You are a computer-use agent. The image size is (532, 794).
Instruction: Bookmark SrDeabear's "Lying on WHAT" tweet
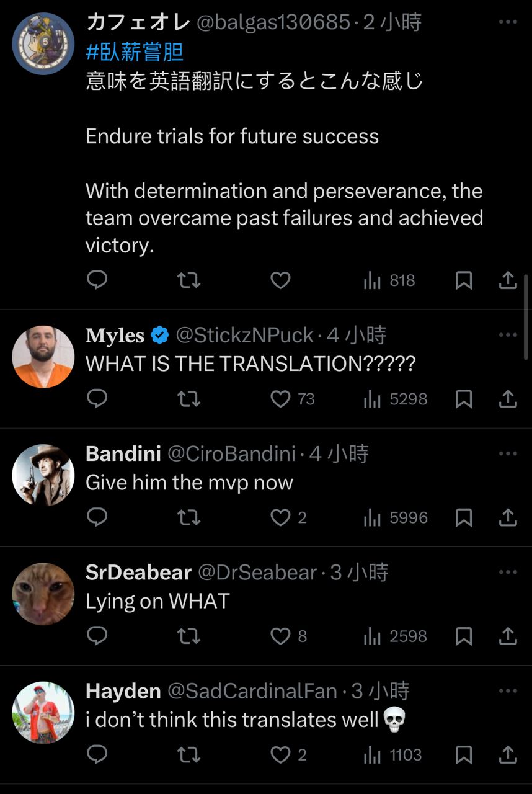(464, 636)
